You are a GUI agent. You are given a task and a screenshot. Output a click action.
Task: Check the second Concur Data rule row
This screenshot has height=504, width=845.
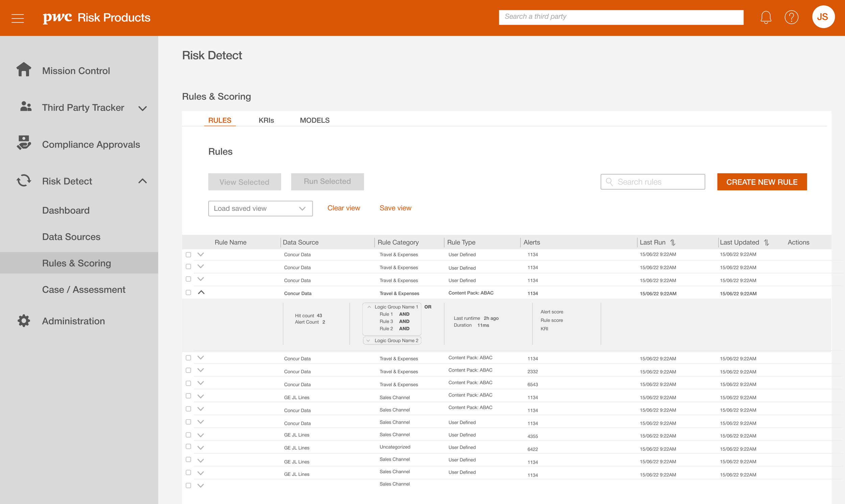click(188, 266)
